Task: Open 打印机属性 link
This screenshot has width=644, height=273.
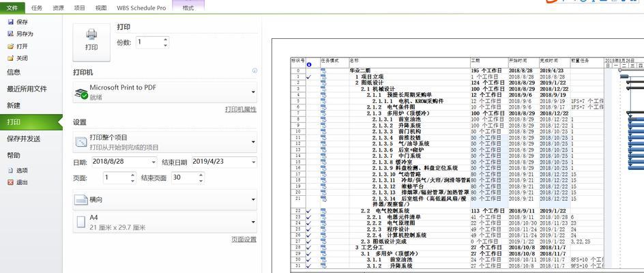Action: pyautogui.click(x=241, y=109)
